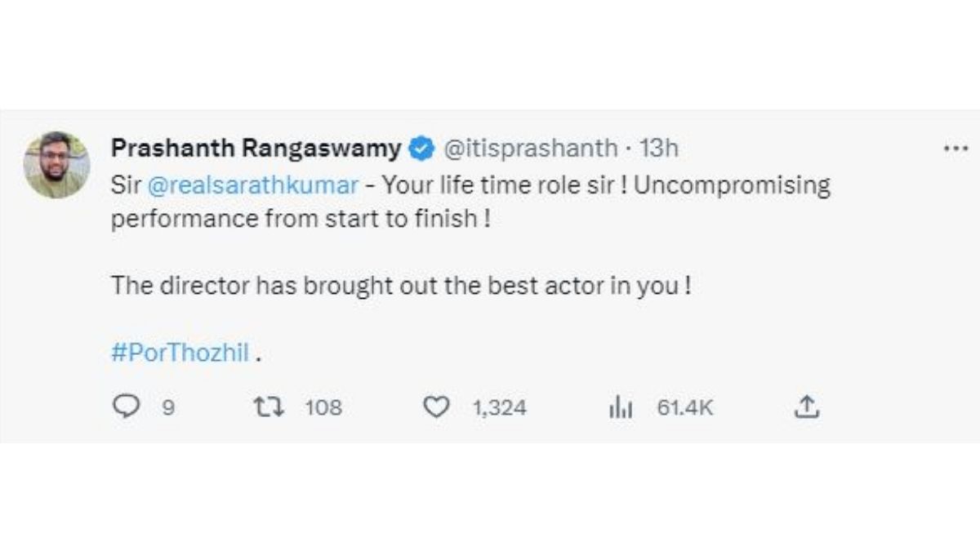This screenshot has height=551, width=980.
Task: Click the reply speech bubble icon
Action: 125,407
